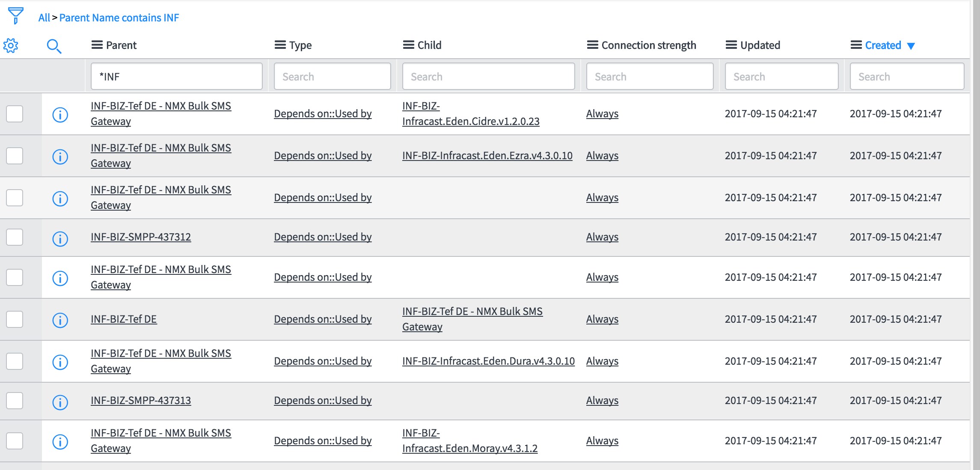Select checkbox for INF-BIZ-SMPP-437312 row
Viewport: 980px width, 470px height.
[15, 237]
